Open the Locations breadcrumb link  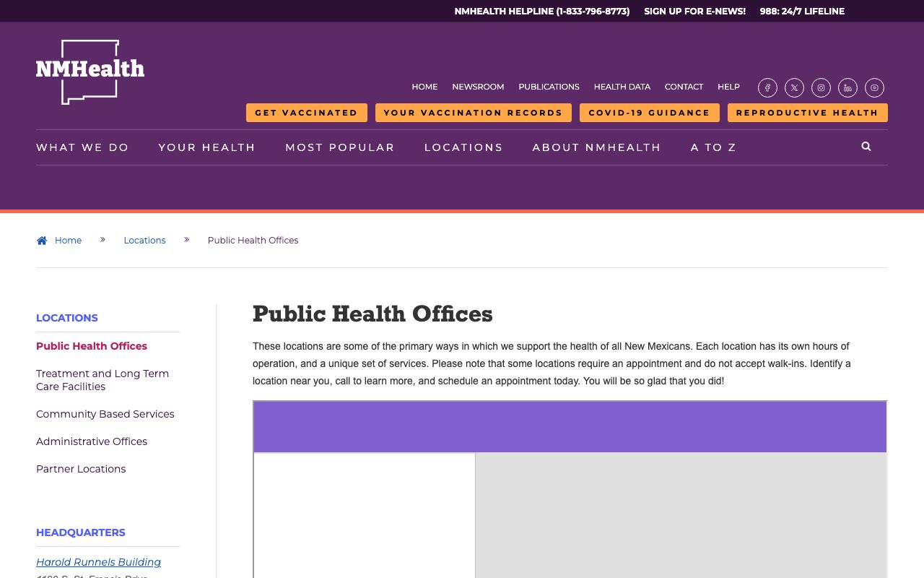[144, 240]
